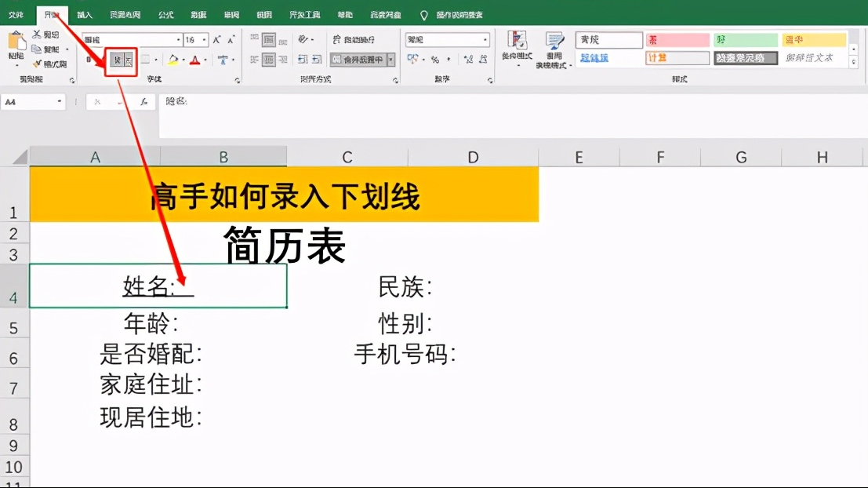Switch to the Insert ribbon tab
The width and height of the screenshot is (868, 488).
(84, 13)
